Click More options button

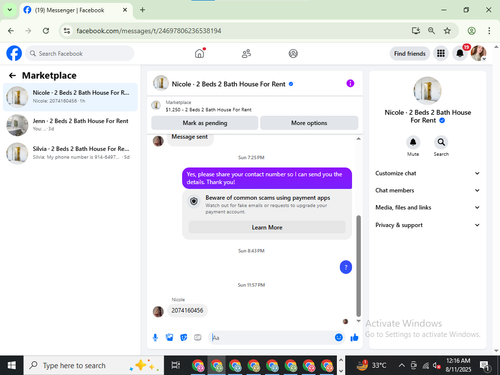(309, 123)
